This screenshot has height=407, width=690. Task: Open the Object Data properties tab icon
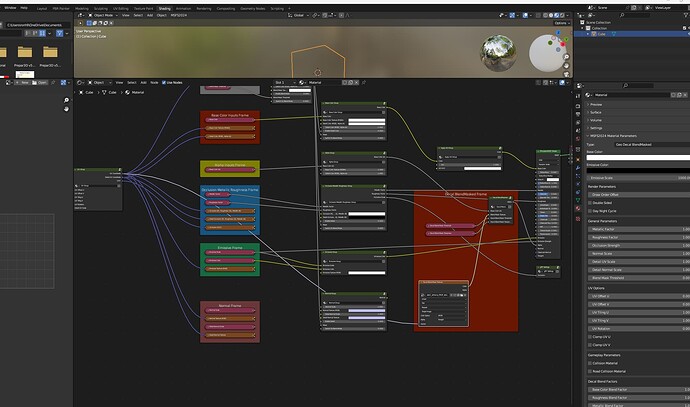pos(578,201)
